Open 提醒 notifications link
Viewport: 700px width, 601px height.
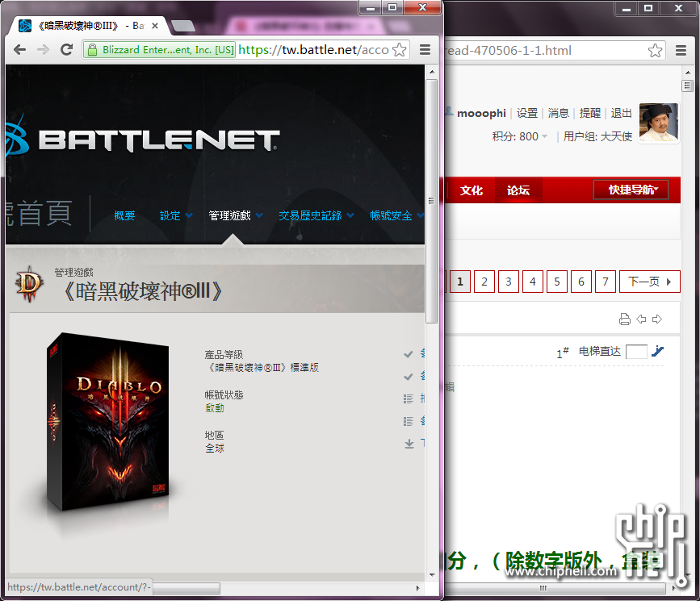589,113
